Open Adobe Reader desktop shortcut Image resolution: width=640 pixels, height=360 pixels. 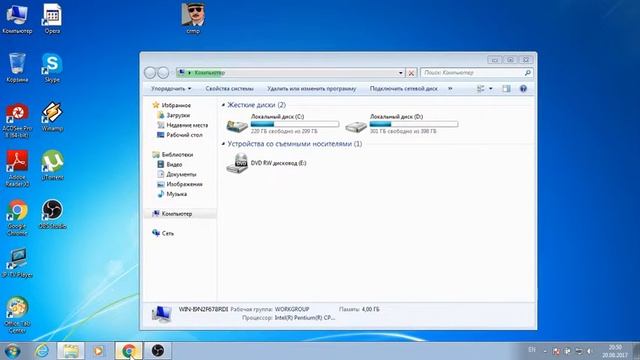(17, 168)
